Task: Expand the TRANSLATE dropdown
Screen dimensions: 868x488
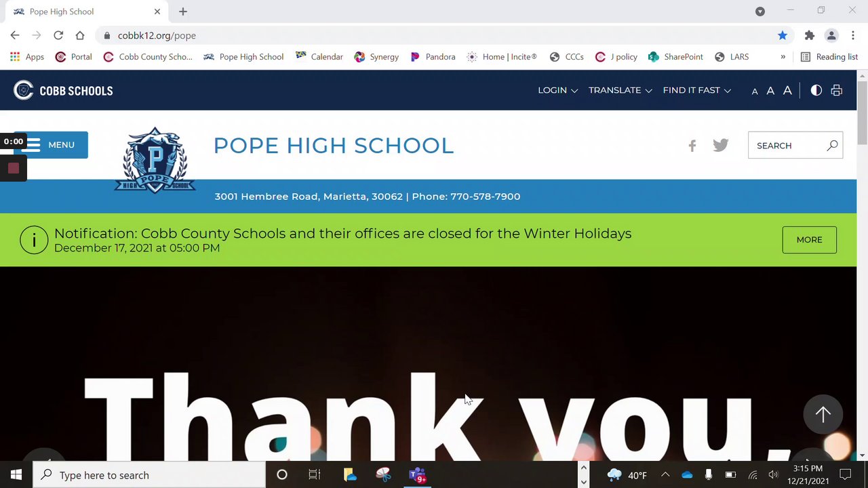Action: coord(620,90)
